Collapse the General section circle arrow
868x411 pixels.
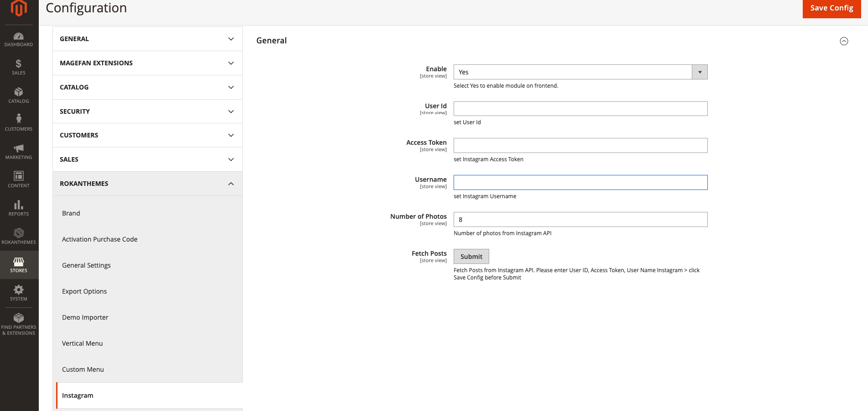[844, 41]
